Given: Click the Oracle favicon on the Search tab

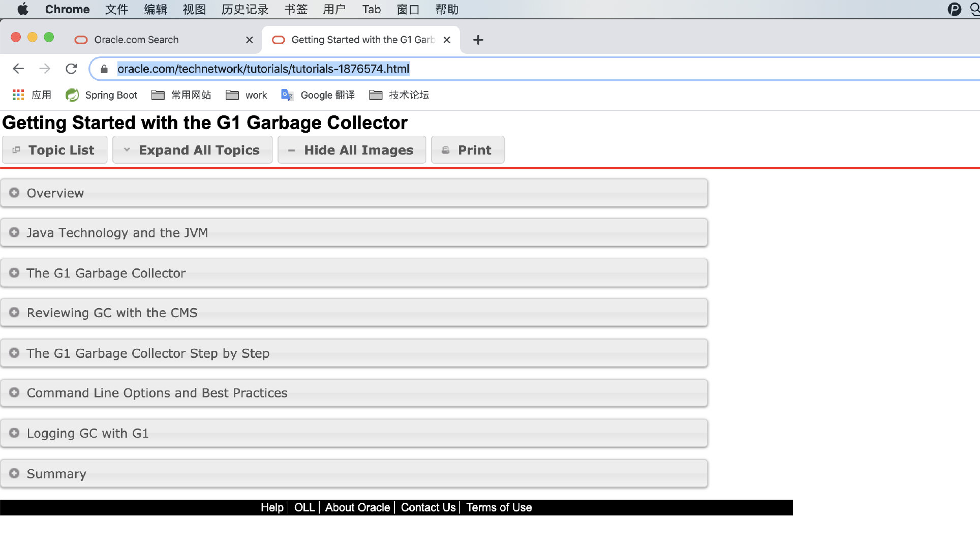Looking at the screenshot, I should click(x=81, y=40).
